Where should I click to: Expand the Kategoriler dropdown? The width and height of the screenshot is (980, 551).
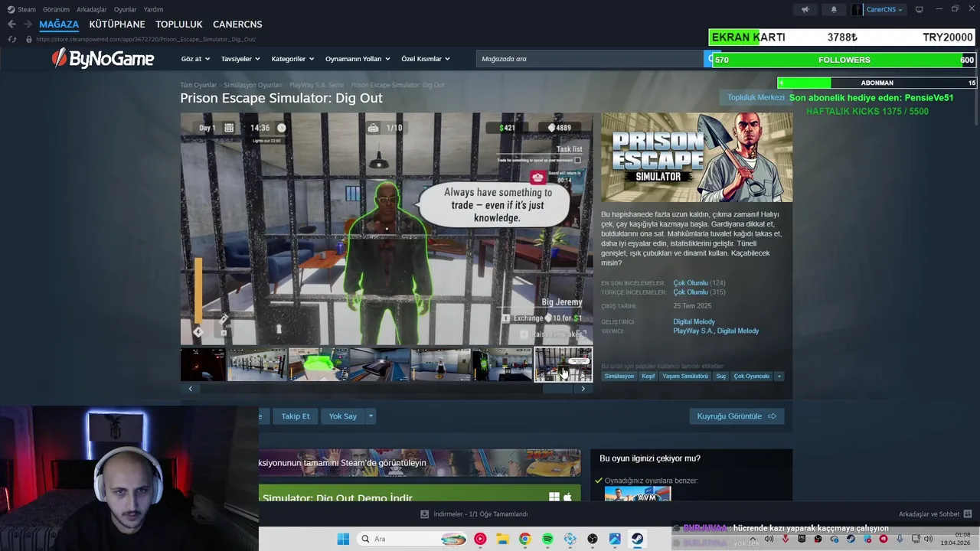click(292, 59)
